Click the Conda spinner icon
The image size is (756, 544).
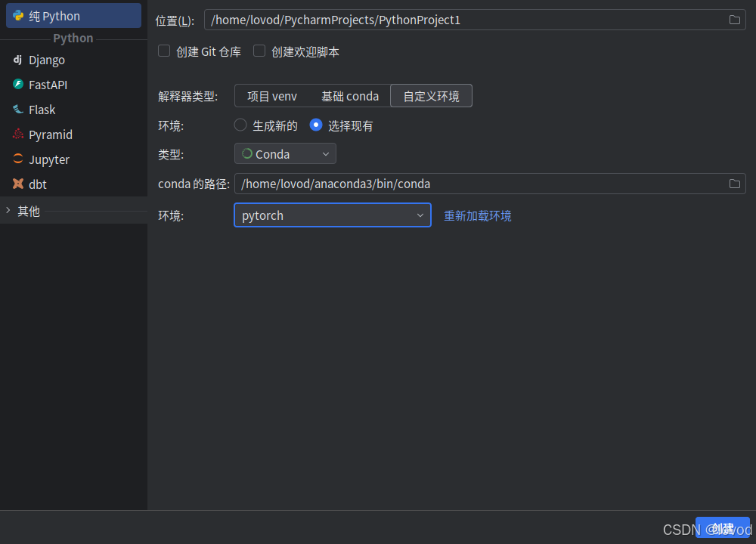tap(247, 153)
